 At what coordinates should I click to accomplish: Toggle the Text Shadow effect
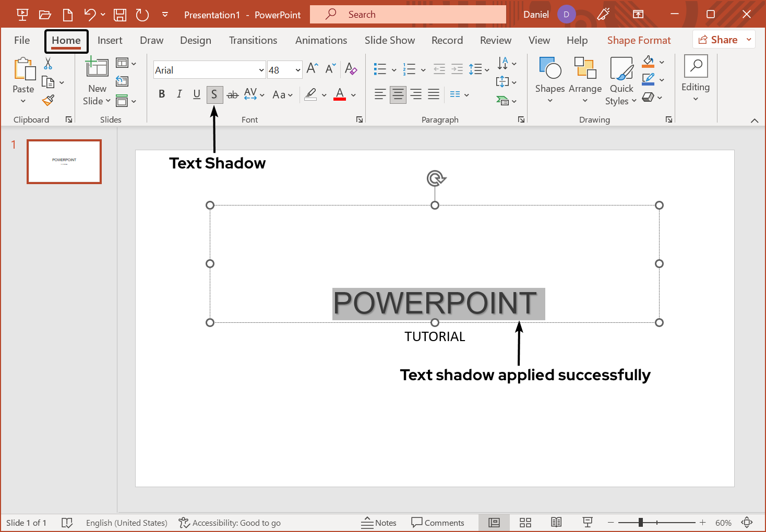pos(214,94)
